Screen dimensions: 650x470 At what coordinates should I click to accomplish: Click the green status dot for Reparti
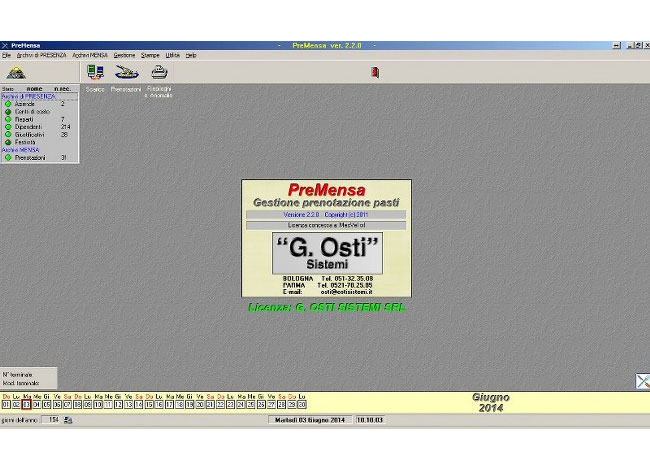tap(8, 119)
